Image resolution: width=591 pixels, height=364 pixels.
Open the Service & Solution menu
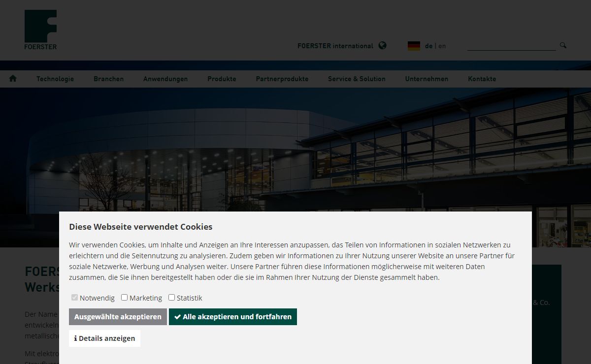click(x=357, y=79)
